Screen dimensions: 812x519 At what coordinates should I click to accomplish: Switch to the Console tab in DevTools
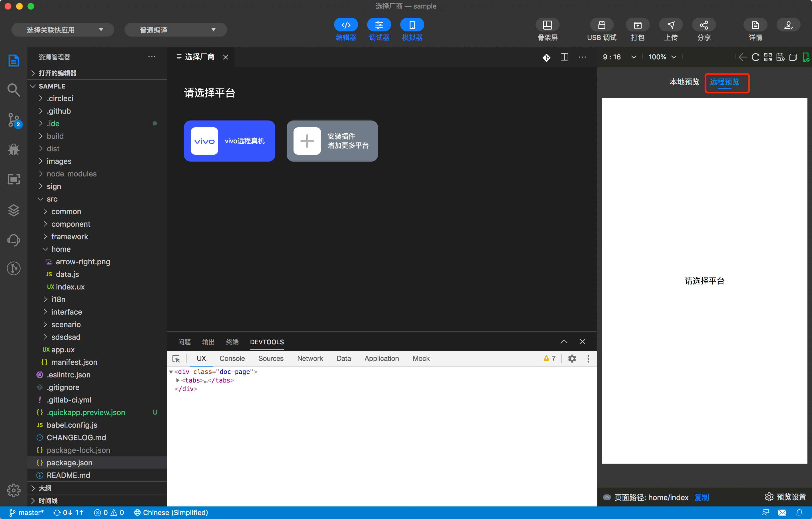coord(232,359)
